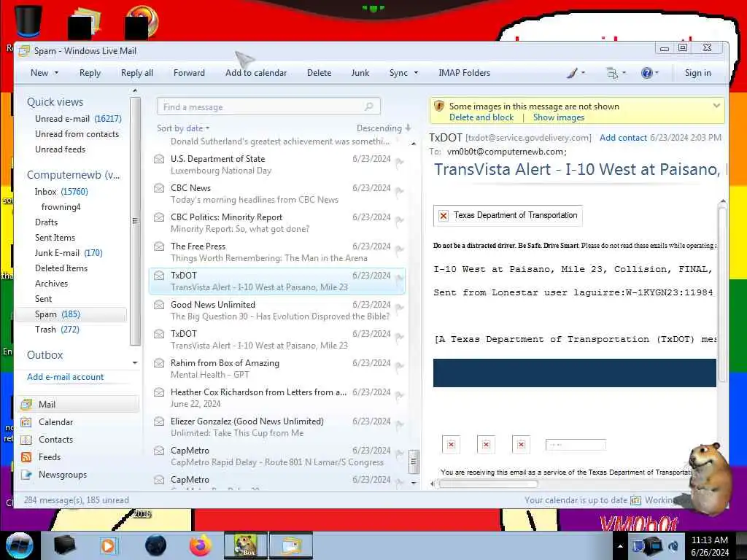
Task: Switch to Mail view icon
Action: click(26, 404)
